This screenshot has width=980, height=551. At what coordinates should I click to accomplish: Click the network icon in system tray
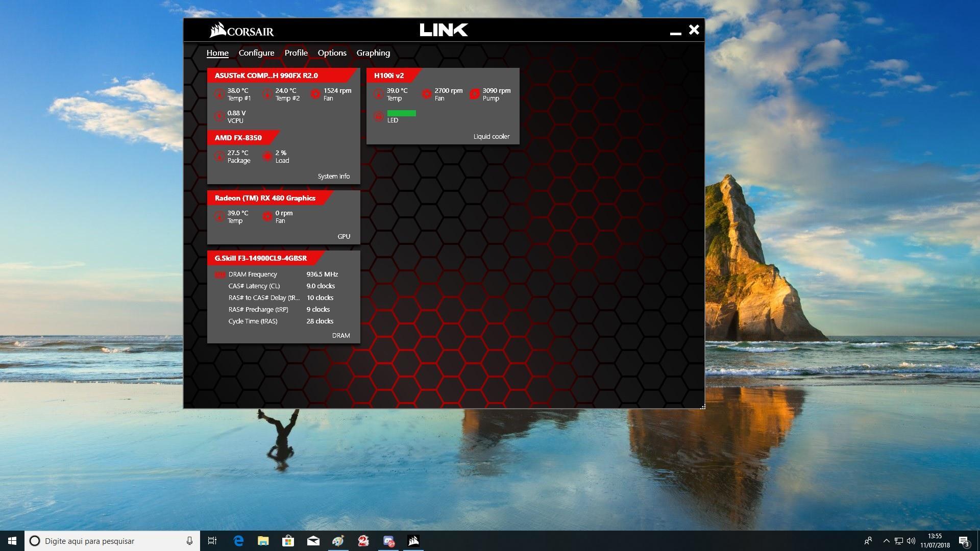(x=899, y=541)
